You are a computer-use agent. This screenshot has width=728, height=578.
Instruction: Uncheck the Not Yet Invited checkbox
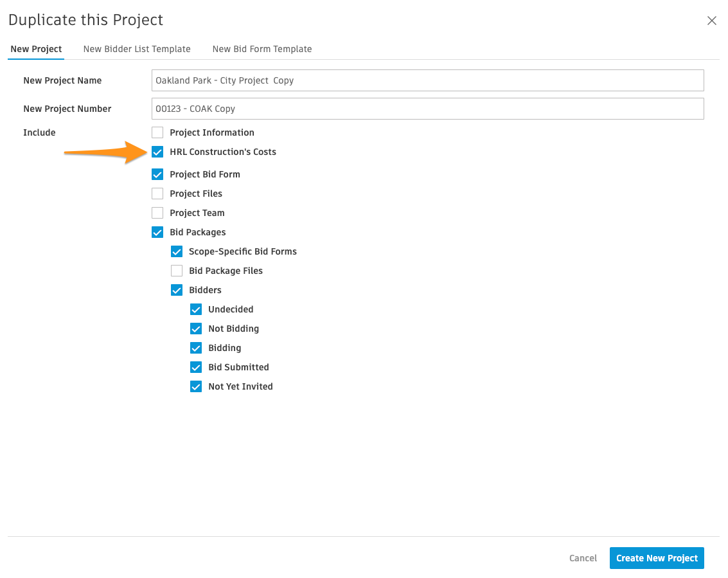(x=196, y=386)
